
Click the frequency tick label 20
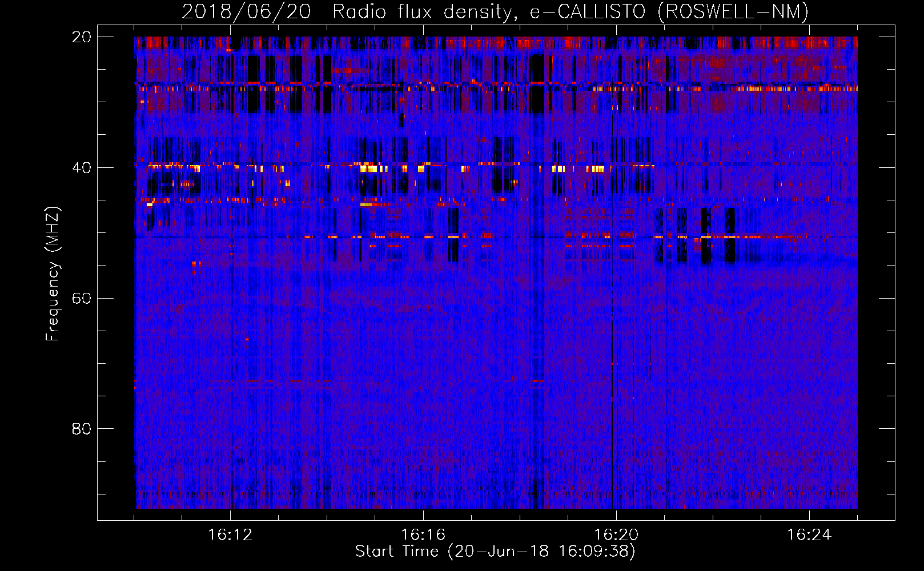click(82, 37)
